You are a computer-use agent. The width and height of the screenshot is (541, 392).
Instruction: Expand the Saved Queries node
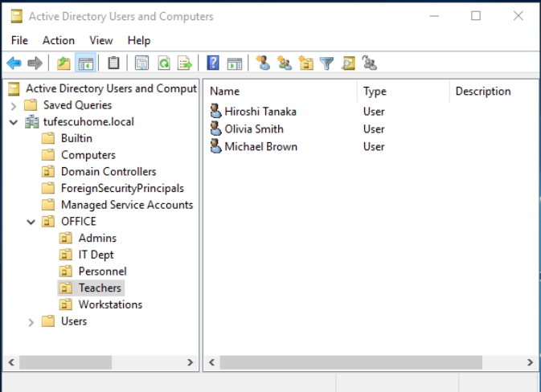click(14, 106)
